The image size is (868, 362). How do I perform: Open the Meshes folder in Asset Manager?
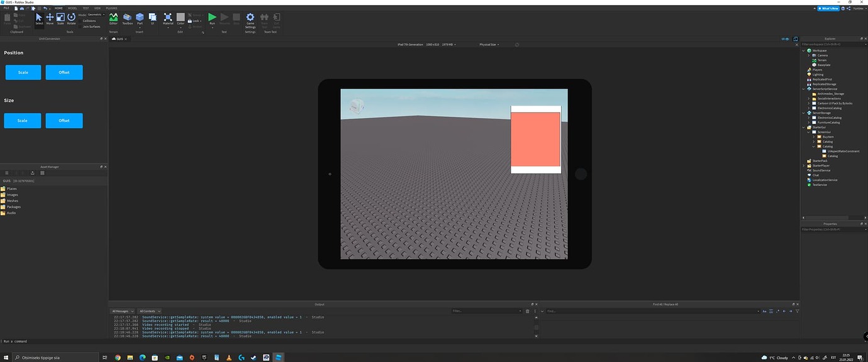pyautogui.click(x=9, y=200)
